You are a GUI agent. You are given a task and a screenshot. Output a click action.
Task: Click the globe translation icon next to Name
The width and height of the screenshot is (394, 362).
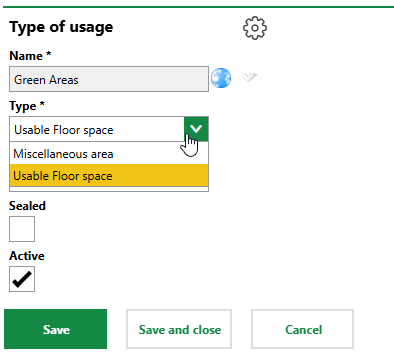[221, 78]
